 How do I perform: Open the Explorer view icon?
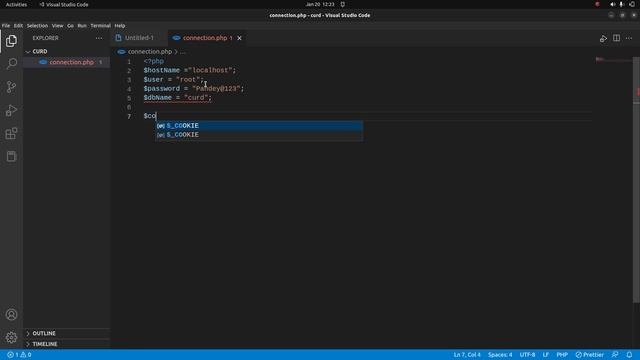coord(11,41)
